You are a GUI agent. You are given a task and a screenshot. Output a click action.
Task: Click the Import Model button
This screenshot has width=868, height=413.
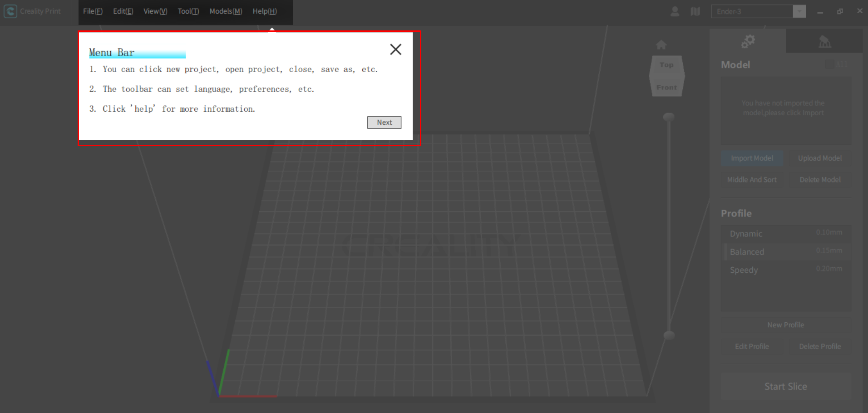point(752,158)
